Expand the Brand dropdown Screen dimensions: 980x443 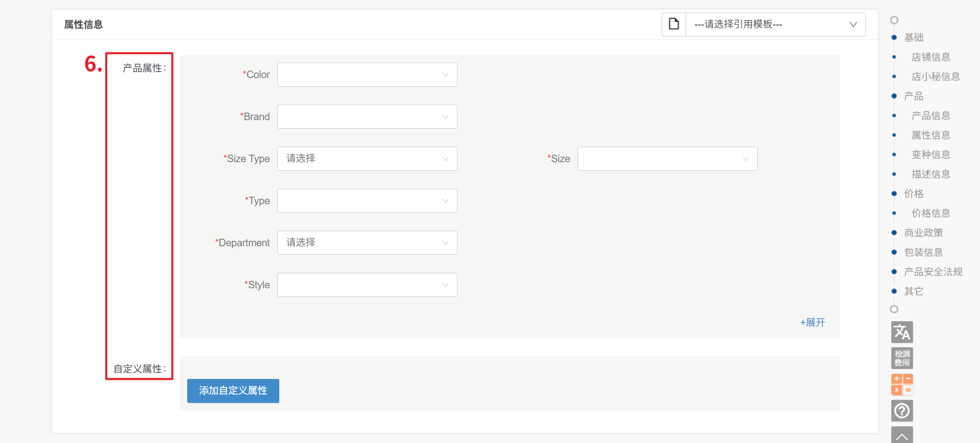point(367,117)
